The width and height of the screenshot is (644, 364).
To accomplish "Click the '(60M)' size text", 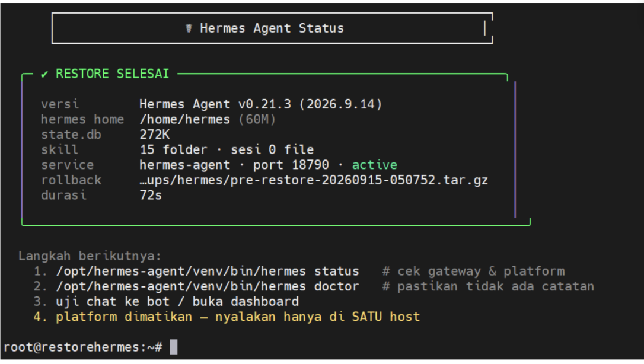I will pos(257,119).
